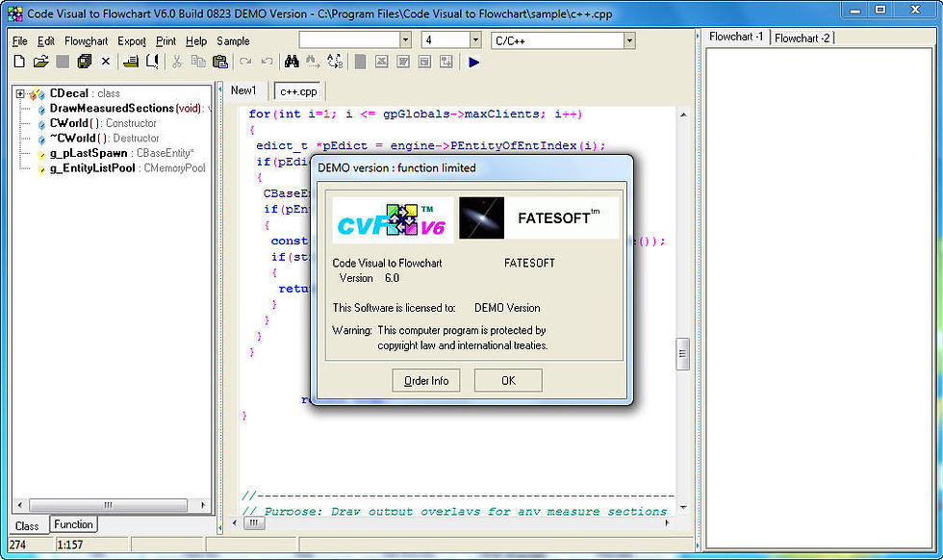The width and height of the screenshot is (943, 560).
Task: Click the Save All stacked disks icon
Action: (x=85, y=62)
